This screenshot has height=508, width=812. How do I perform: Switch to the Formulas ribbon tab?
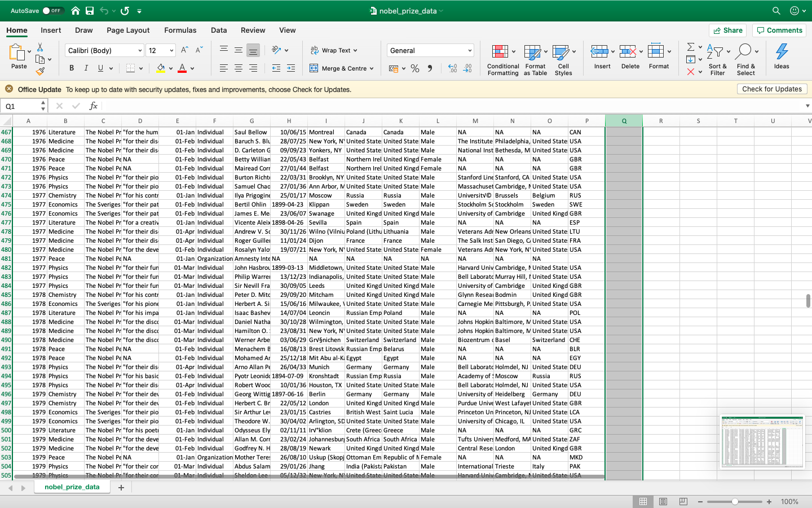point(180,30)
